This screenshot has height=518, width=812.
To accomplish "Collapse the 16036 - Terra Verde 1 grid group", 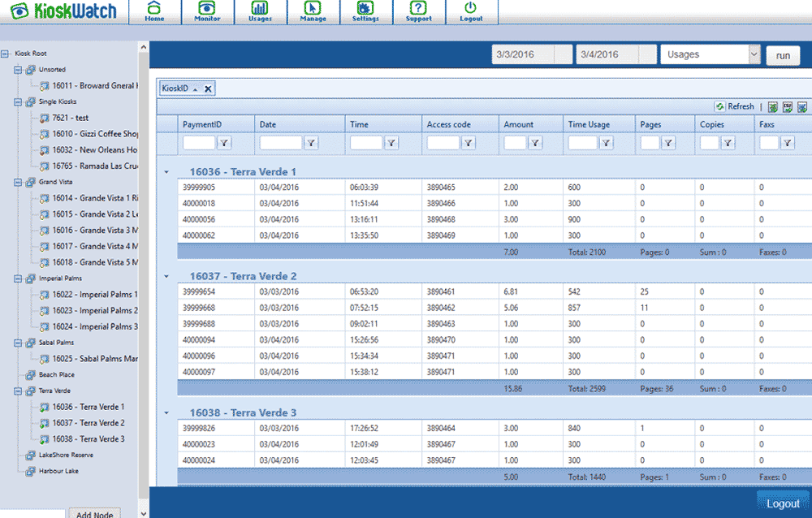I will click(166, 172).
